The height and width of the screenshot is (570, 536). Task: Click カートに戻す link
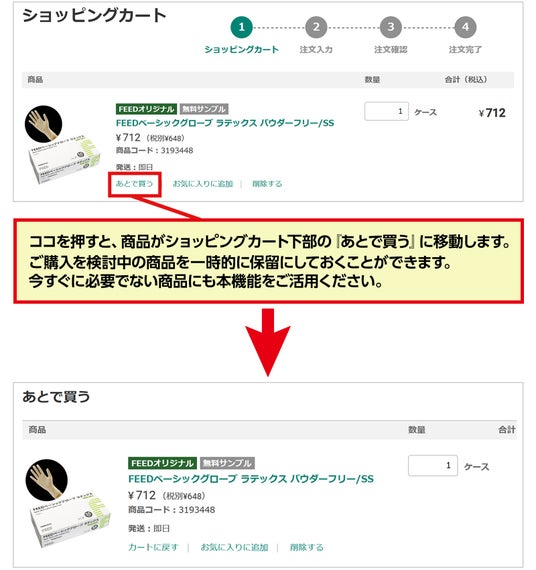tap(153, 547)
